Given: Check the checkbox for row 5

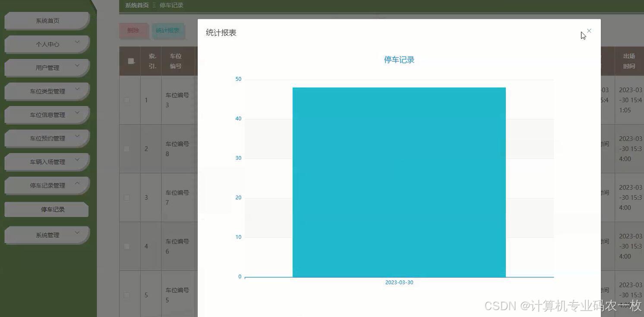Looking at the screenshot, I should 127,295.
